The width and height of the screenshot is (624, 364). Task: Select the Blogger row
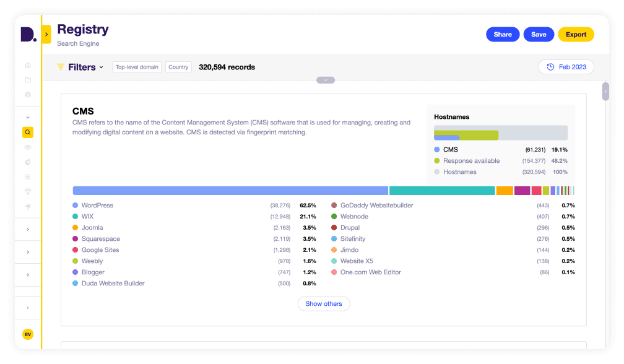[x=194, y=272]
